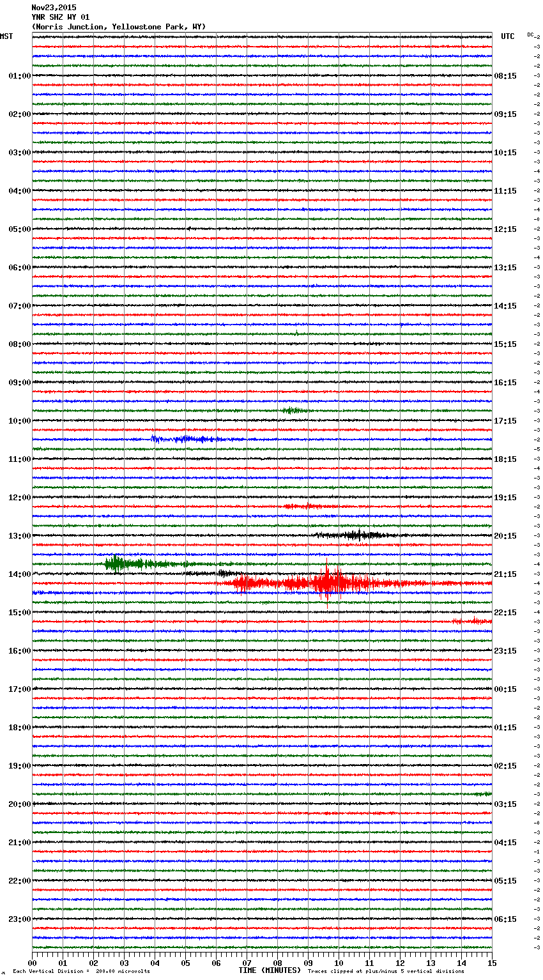Image resolution: width=543 pixels, height=980 pixels.
Task: Click the 06:15 UTC time label
Action: pos(505,919)
